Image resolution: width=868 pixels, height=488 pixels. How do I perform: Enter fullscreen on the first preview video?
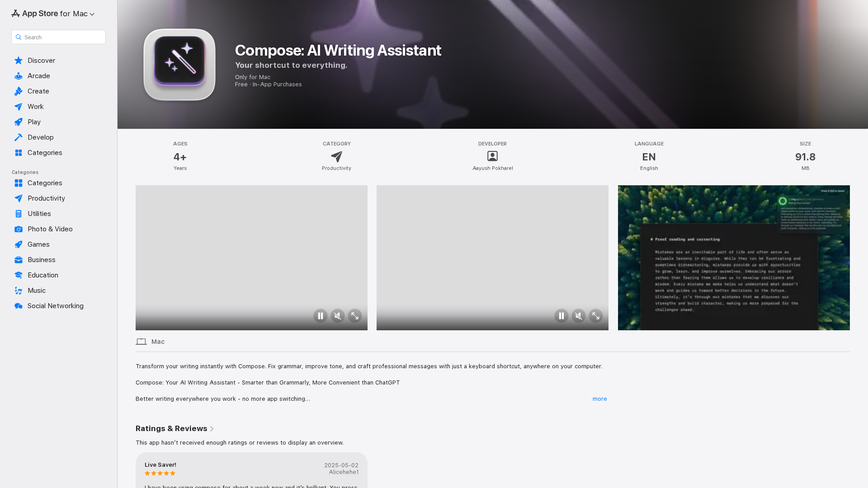coord(354,316)
